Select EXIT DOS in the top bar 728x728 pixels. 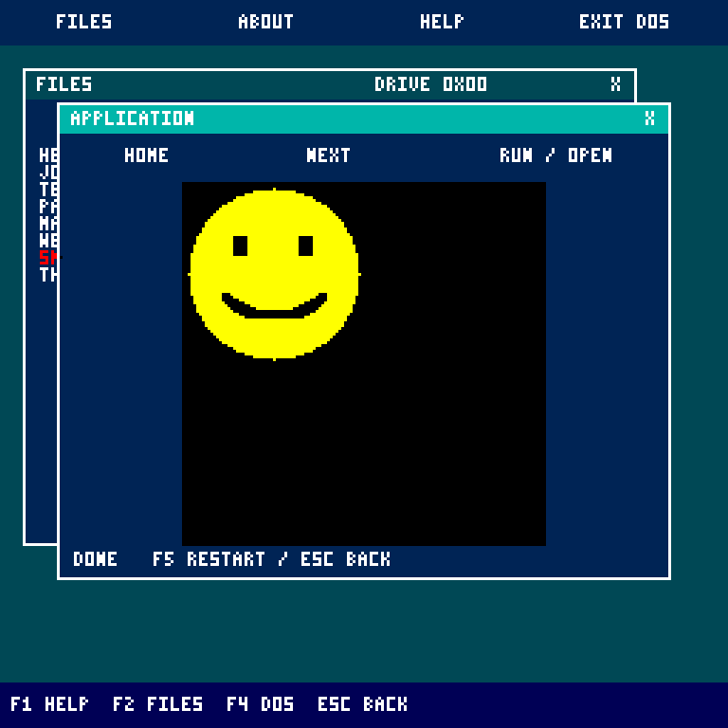pos(624,22)
